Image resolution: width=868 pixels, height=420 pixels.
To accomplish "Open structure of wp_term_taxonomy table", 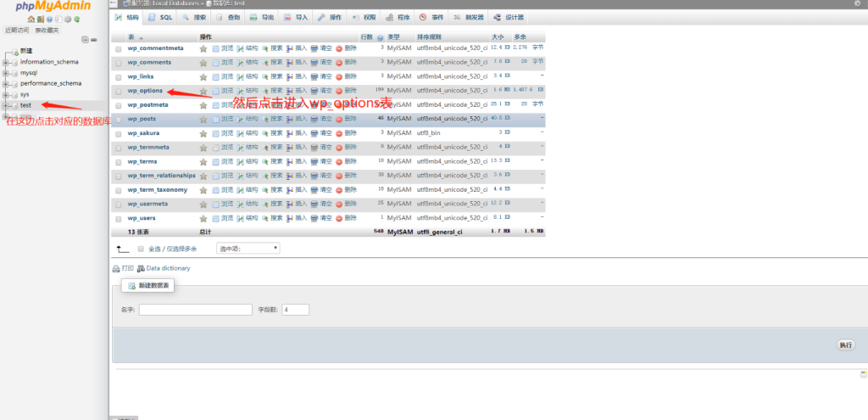I will (248, 189).
